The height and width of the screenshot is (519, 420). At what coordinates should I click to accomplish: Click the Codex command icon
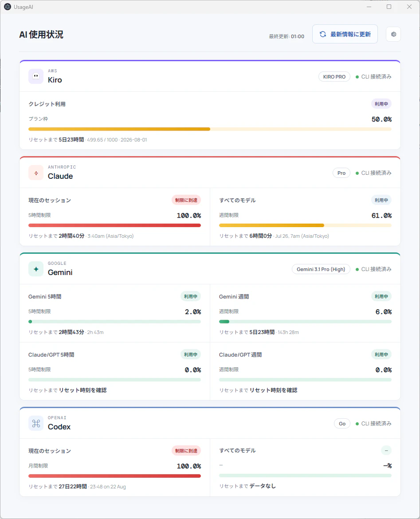click(36, 423)
